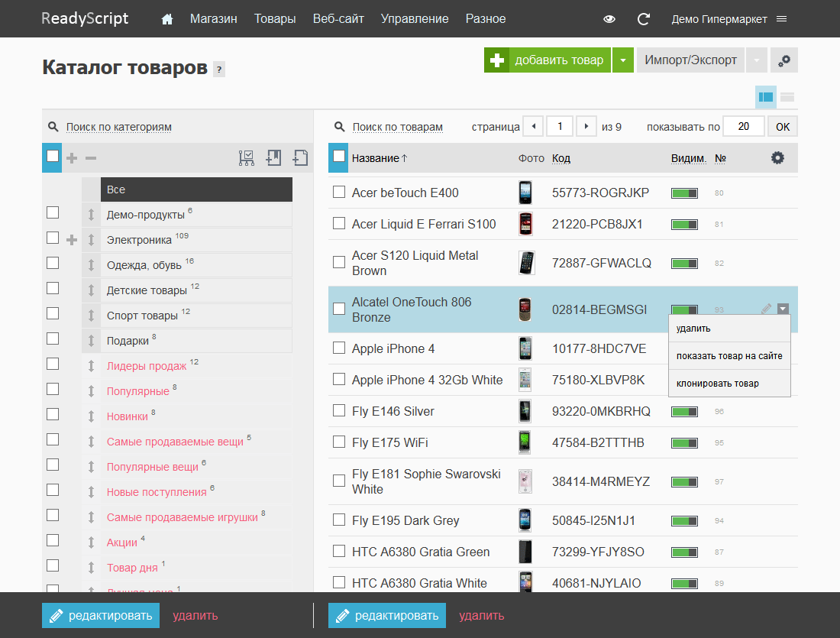Go to previous page arrow
The height and width of the screenshot is (638, 840).
coord(534,127)
